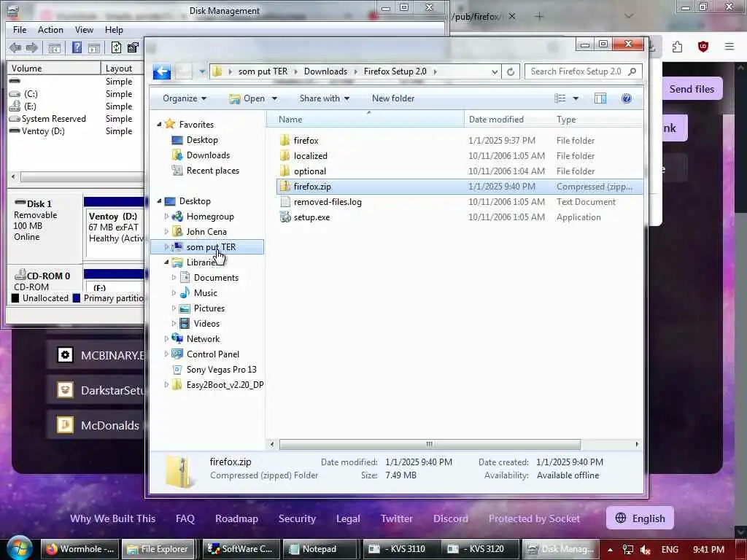
Task: Close the /pub/firefox browser tab
Action: coord(511,17)
